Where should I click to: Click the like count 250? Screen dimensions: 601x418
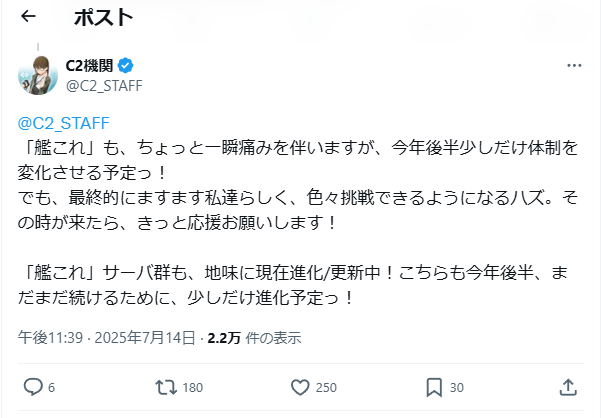point(327,387)
